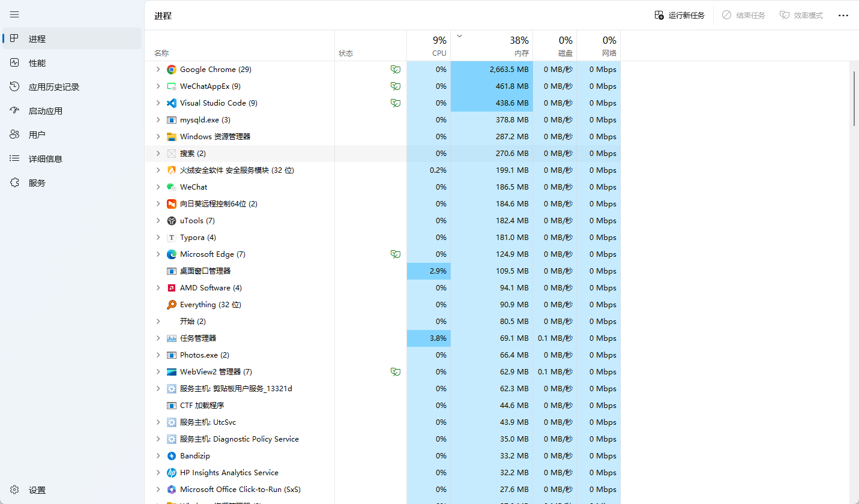Click the Photos.exe process icon
Screen dimensions: 859x504
click(x=172, y=355)
